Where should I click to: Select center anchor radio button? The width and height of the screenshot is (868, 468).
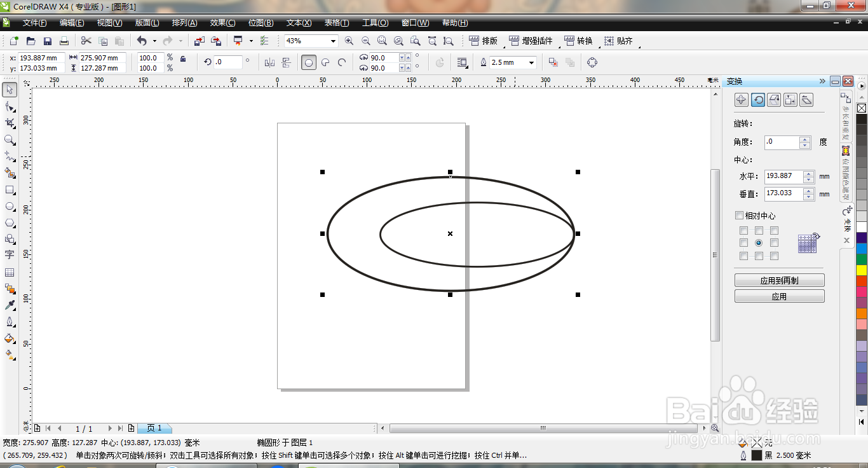coord(759,243)
